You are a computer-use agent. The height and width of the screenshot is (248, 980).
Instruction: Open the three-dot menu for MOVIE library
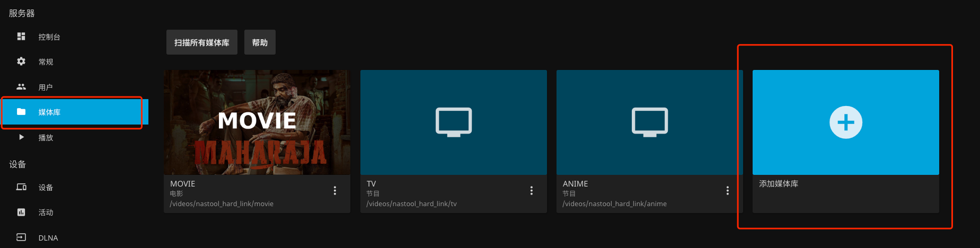(x=334, y=191)
